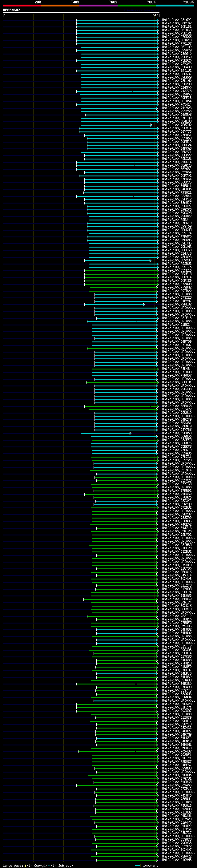Open hit UniRef100_A7QK66
The image size is (197, 868).
tap(176, 37)
